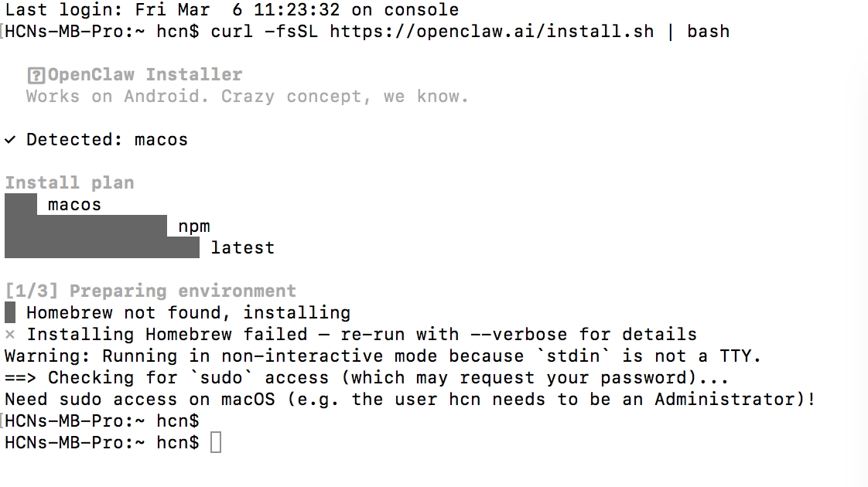Click the gray redacted bar left of "latest"

point(102,248)
